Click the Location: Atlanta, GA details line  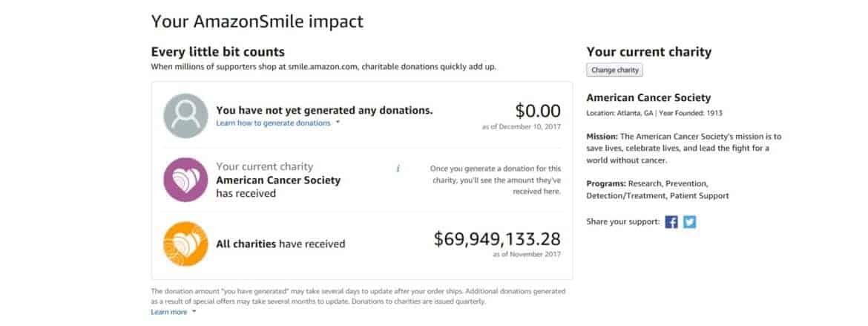click(654, 113)
